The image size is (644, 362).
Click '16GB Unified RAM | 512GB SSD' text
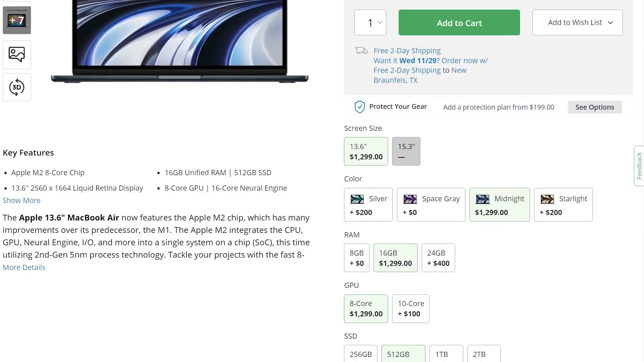pyautogui.click(x=218, y=173)
